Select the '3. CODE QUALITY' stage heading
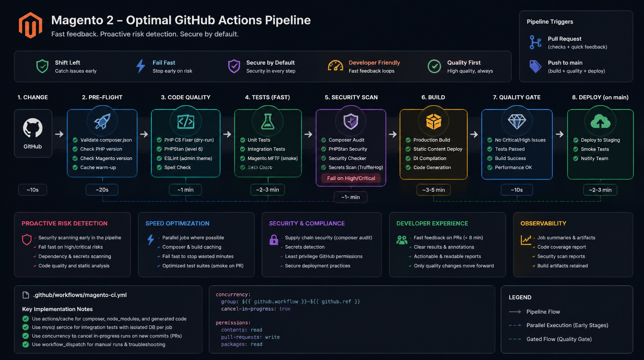Viewport: 644px width, 360px height. tap(185, 97)
